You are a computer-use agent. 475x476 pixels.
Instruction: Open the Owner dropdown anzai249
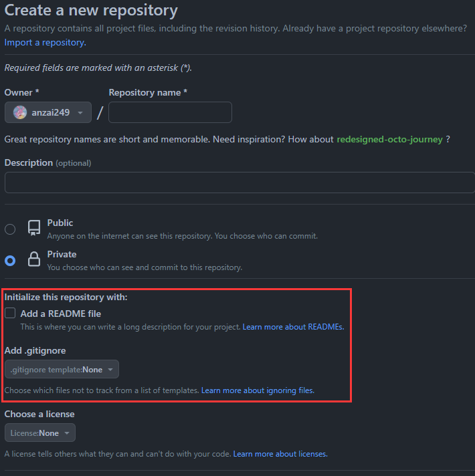[48, 112]
